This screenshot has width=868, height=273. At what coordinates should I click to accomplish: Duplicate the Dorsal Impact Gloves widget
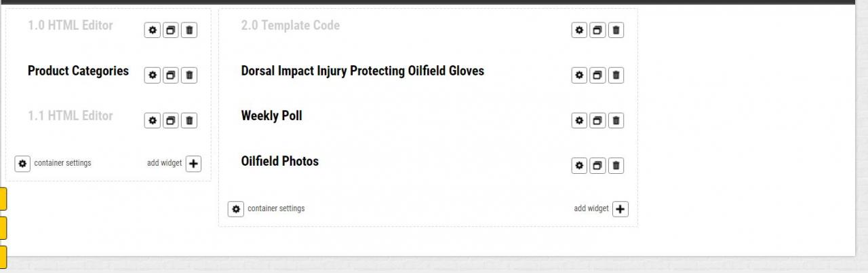click(597, 75)
